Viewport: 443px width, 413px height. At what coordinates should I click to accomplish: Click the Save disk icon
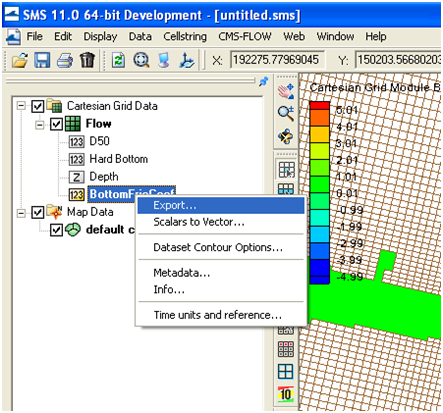[x=42, y=60]
